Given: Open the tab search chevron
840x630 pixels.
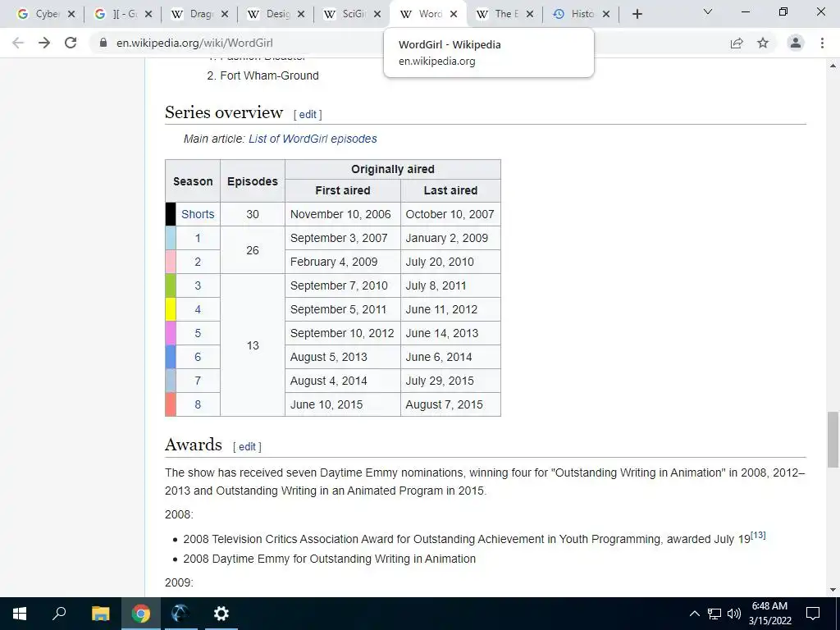Looking at the screenshot, I should click(x=708, y=11).
